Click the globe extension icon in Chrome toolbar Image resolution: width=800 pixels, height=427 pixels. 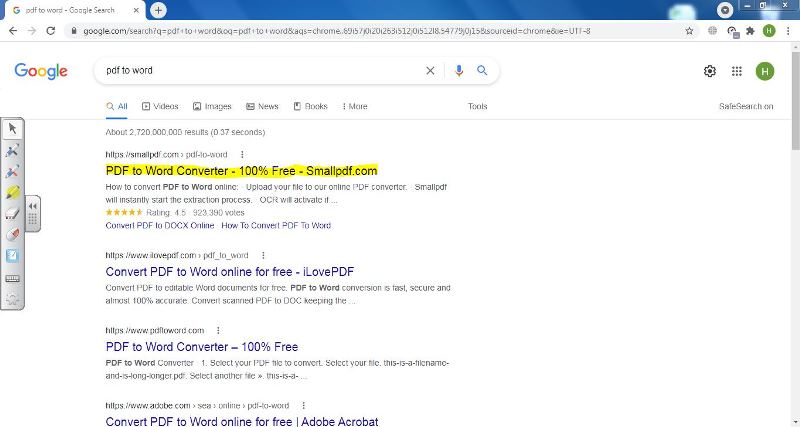[x=713, y=31]
